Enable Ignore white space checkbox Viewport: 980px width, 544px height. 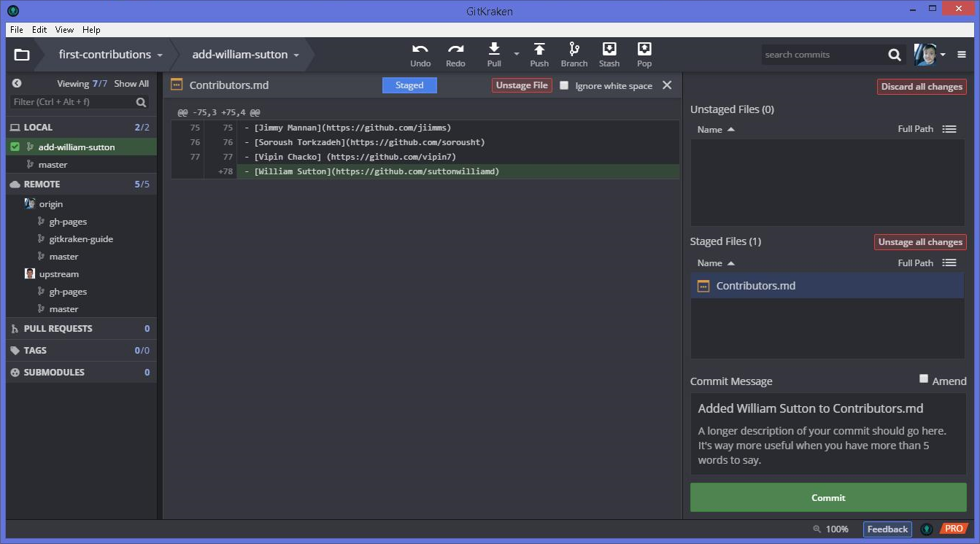coord(564,85)
